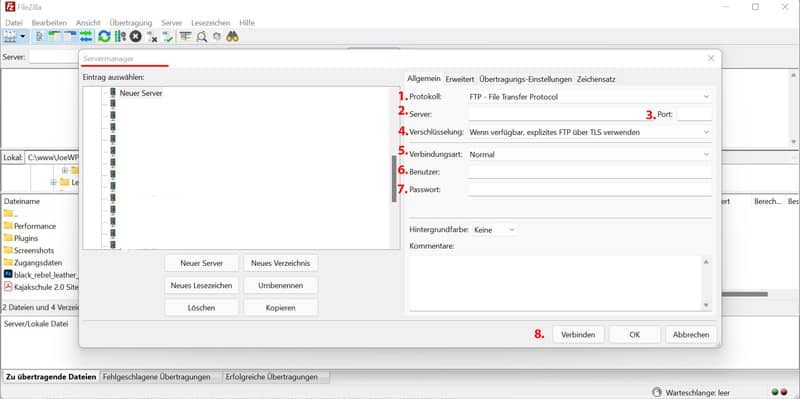Toggle message log display icon
Image resolution: width=800 pixels, height=399 pixels.
click(x=39, y=37)
